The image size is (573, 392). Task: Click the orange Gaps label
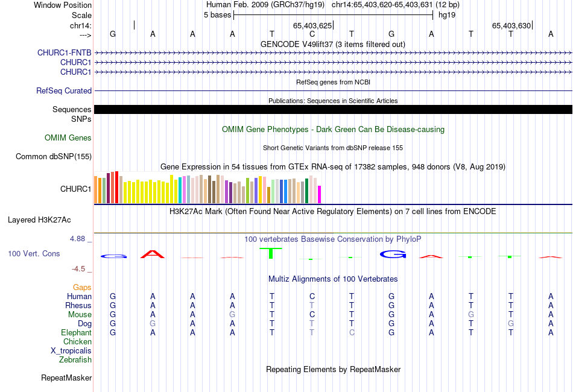pos(82,288)
